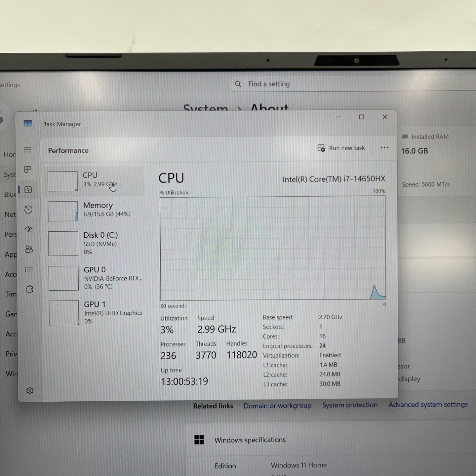
Task: Click the Windows 11 Home edition value
Action: pyautogui.click(x=299, y=465)
